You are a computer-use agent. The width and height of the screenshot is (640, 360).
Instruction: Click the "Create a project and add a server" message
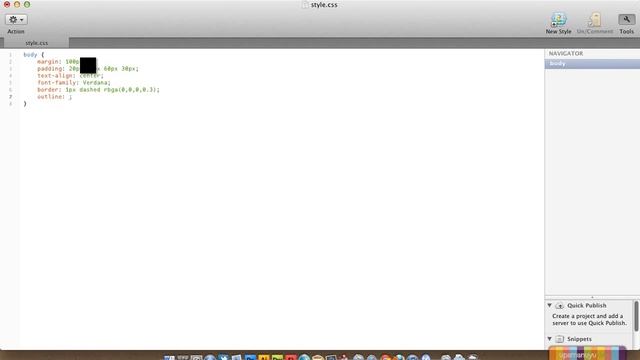(x=589, y=320)
